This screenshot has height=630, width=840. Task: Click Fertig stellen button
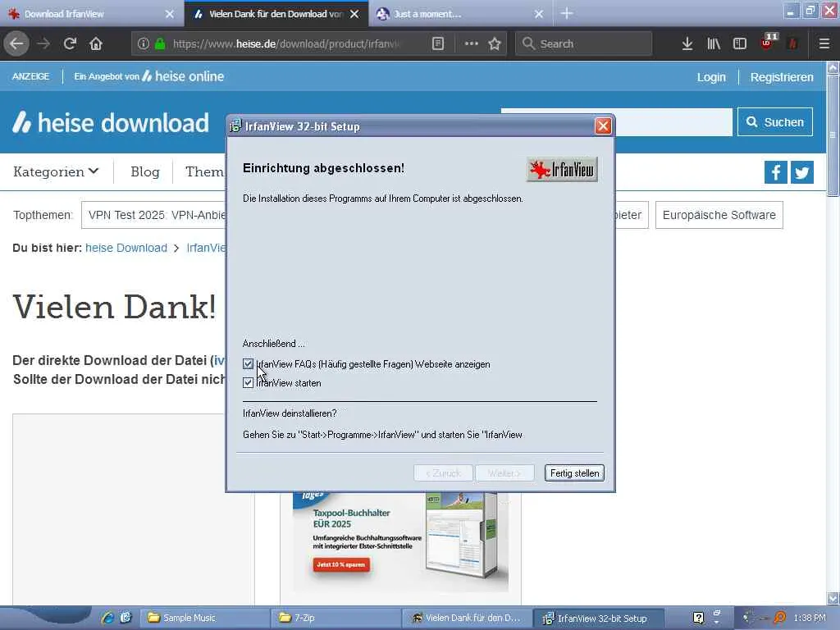point(574,473)
